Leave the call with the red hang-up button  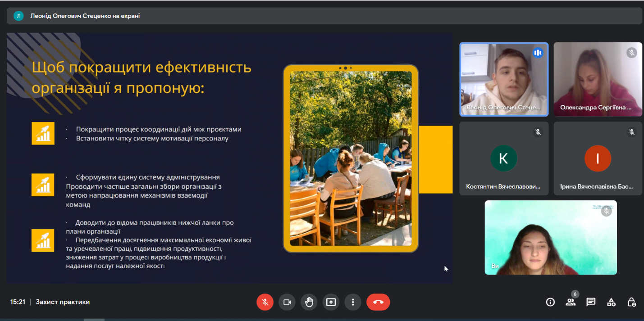[x=378, y=302]
